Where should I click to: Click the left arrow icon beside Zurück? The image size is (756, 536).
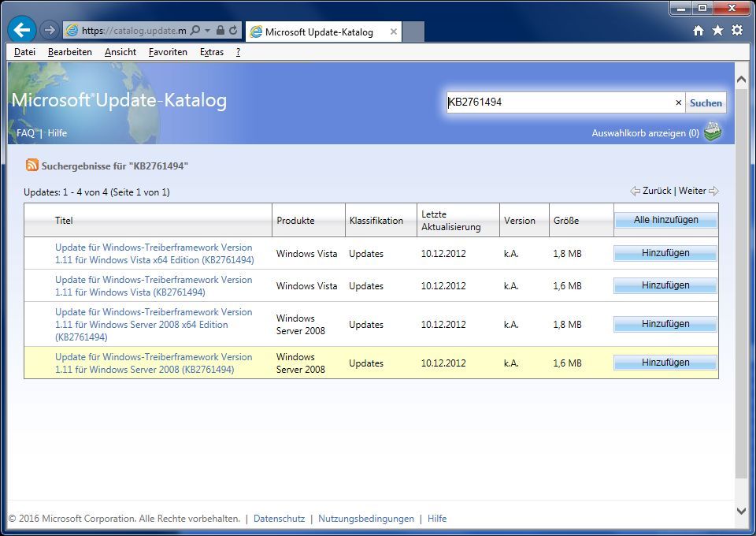[x=635, y=191]
